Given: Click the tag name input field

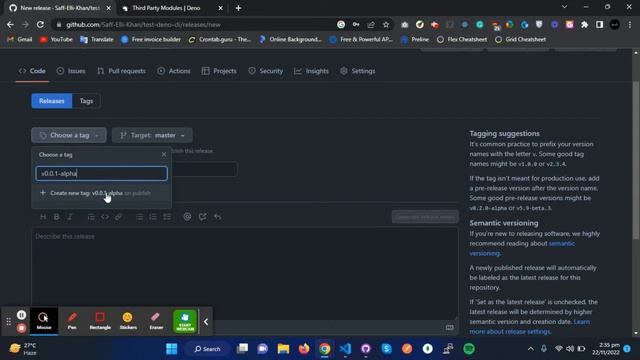Looking at the screenshot, I should coord(101,173).
